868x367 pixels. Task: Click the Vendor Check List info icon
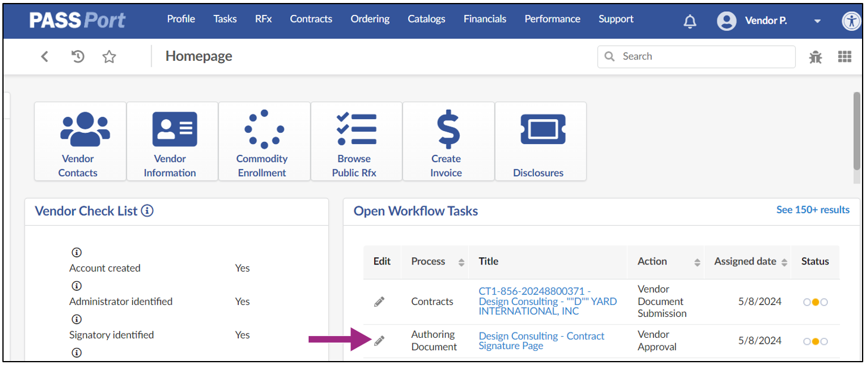coord(148,210)
